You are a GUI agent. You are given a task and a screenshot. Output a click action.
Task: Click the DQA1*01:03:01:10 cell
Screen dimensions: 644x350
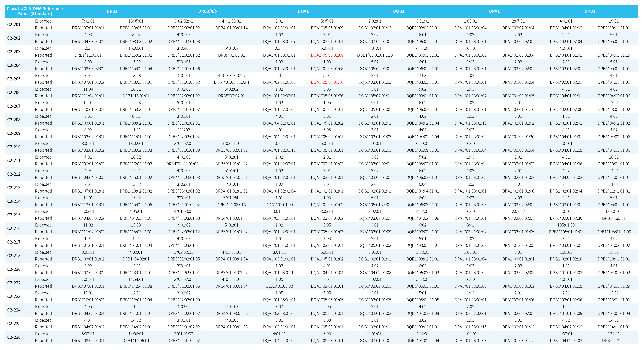[279, 273]
